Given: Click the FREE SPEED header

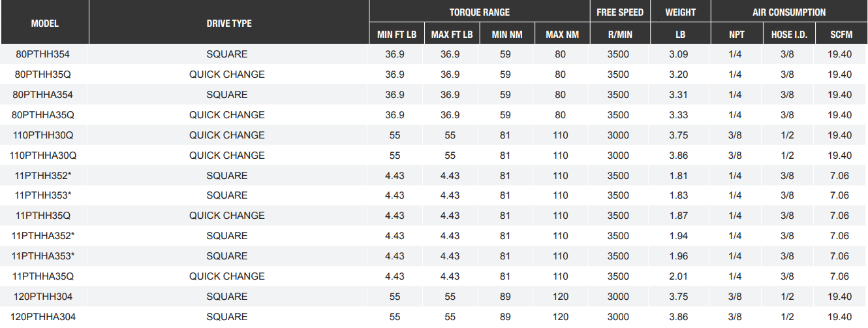Looking at the screenshot, I should coord(620,12).
